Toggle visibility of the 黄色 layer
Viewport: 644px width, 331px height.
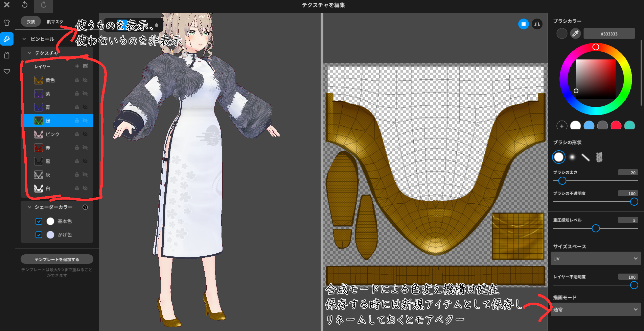pos(85,80)
